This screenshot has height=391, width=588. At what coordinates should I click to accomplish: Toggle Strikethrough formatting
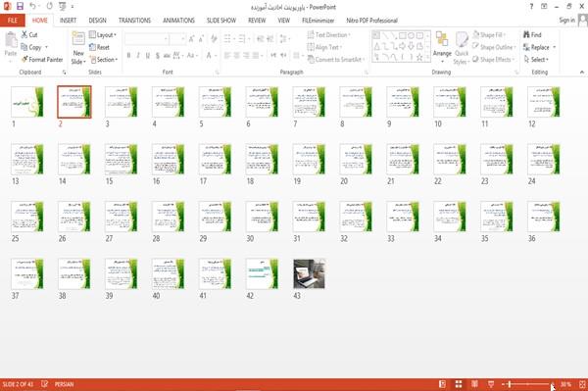click(167, 56)
